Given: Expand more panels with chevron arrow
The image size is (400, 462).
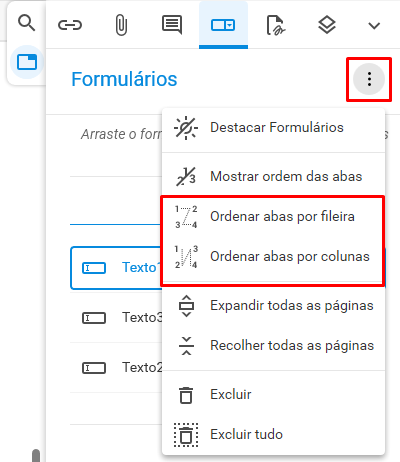Looking at the screenshot, I should (374, 26).
